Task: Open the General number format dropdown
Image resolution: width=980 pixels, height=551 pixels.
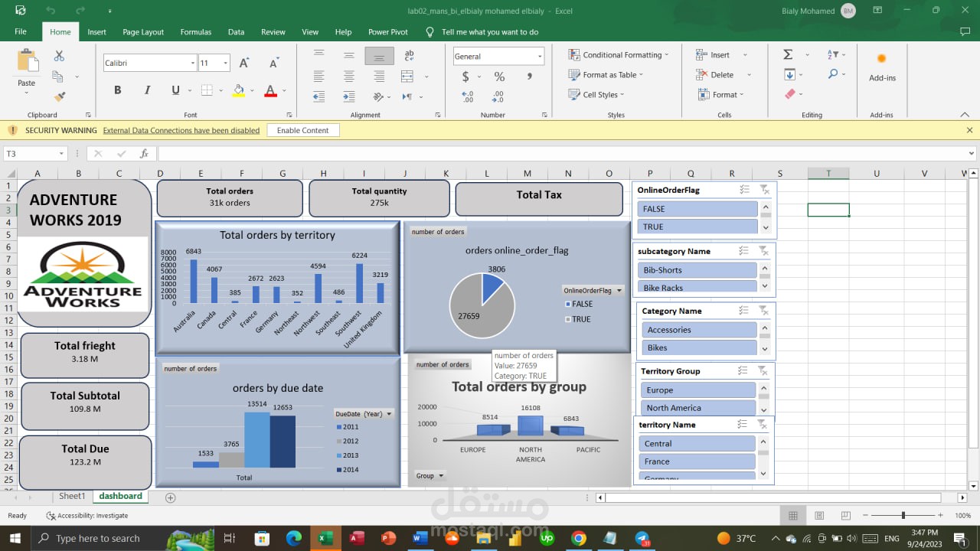Action: pyautogui.click(x=540, y=56)
